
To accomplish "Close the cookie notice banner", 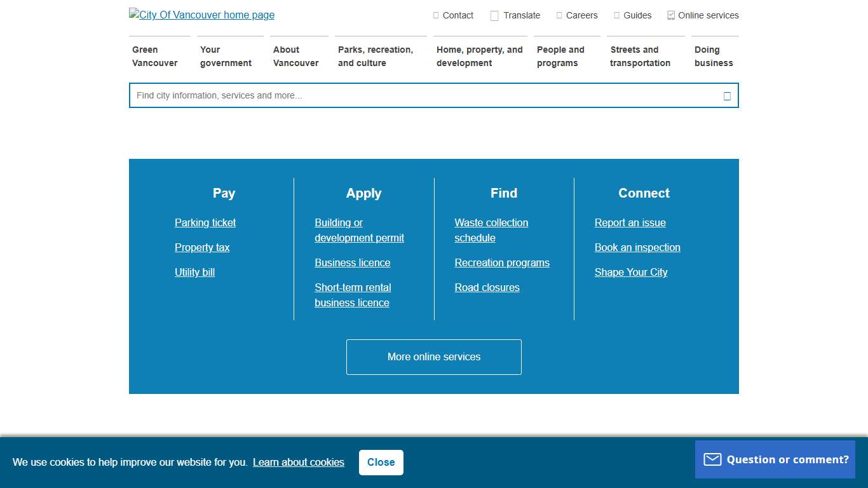I will tap(381, 463).
